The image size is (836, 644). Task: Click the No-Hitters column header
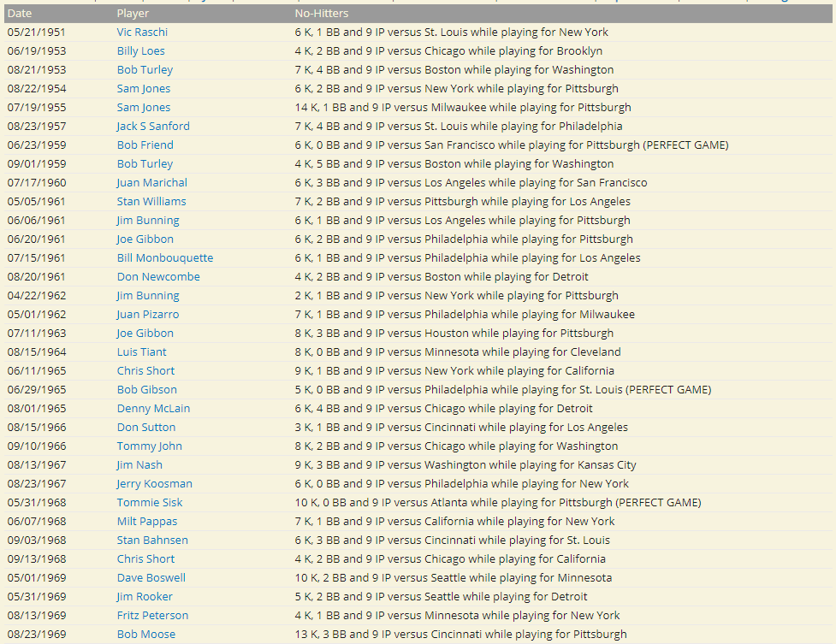pyautogui.click(x=321, y=14)
